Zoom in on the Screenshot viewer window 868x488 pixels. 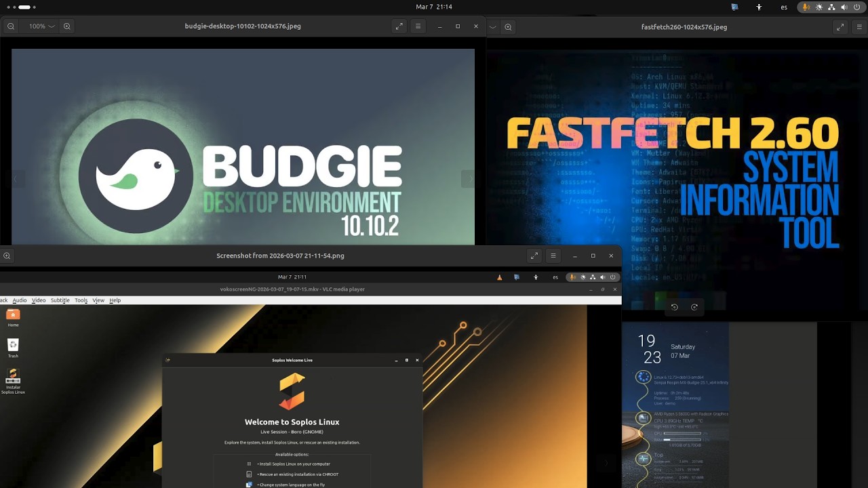coord(7,256)
